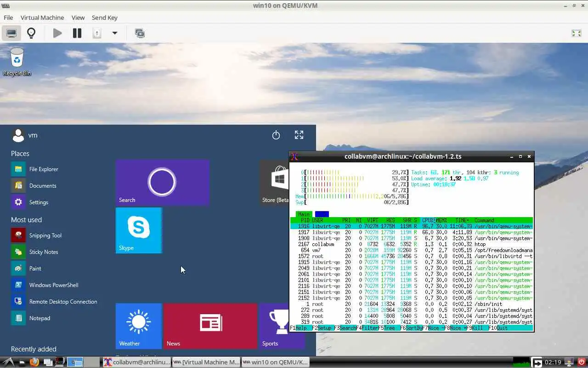
Task: Switch to Virtual Machine Manager taskbar window
Action: click(x=206, y=362)
